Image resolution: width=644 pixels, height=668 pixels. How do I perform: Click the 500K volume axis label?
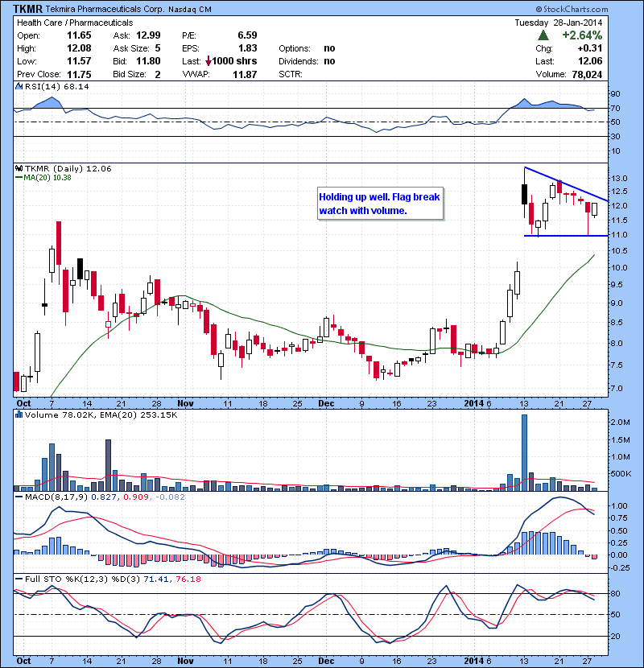[620, 474]
